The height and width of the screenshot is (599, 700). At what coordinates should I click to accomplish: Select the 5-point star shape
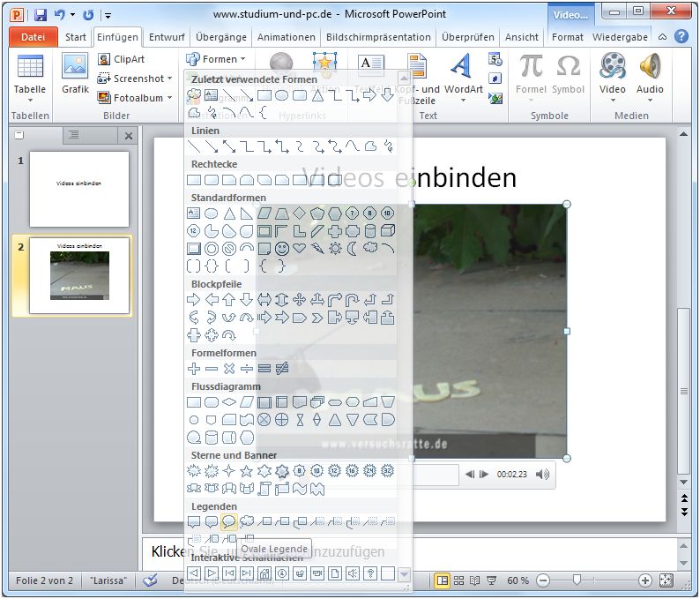tap(247, 471)
